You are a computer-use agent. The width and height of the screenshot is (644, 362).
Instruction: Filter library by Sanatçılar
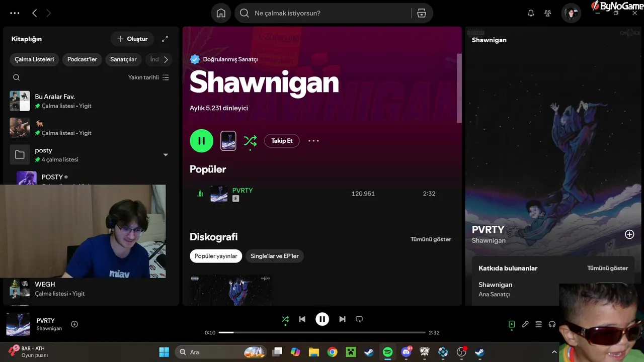pos(123,59)
